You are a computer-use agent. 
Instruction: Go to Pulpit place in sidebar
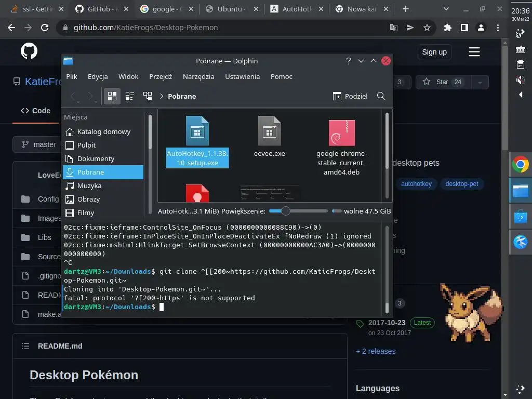click(103, 145)
